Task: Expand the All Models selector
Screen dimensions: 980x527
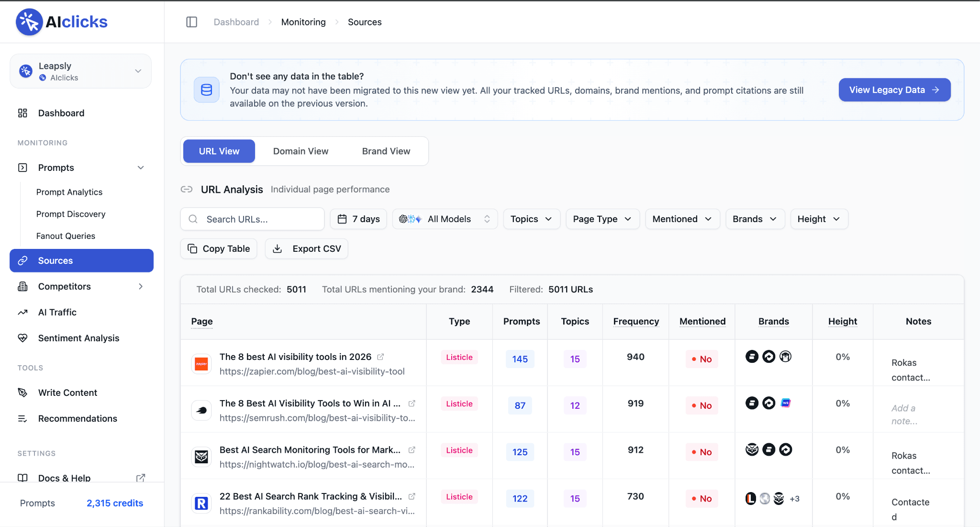Action: [x=445, y=219]
